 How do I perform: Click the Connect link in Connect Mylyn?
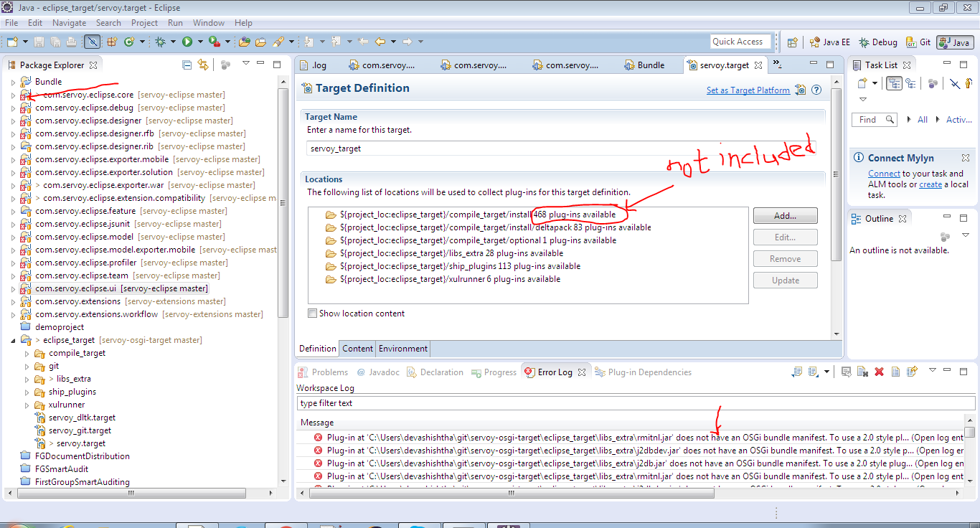point(884,174)
